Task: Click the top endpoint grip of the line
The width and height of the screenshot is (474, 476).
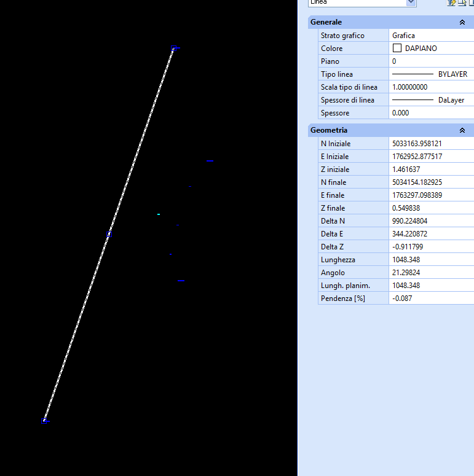Action: coord(174,48)
